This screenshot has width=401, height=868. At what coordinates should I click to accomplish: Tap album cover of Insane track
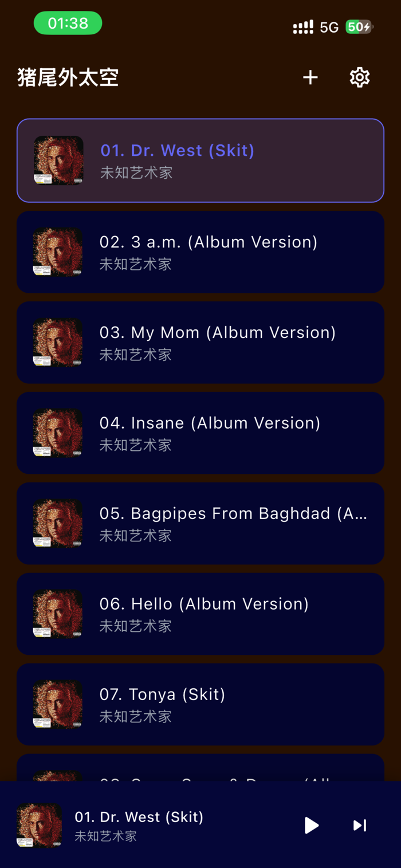pyautogui.click(x=58, y=433)
